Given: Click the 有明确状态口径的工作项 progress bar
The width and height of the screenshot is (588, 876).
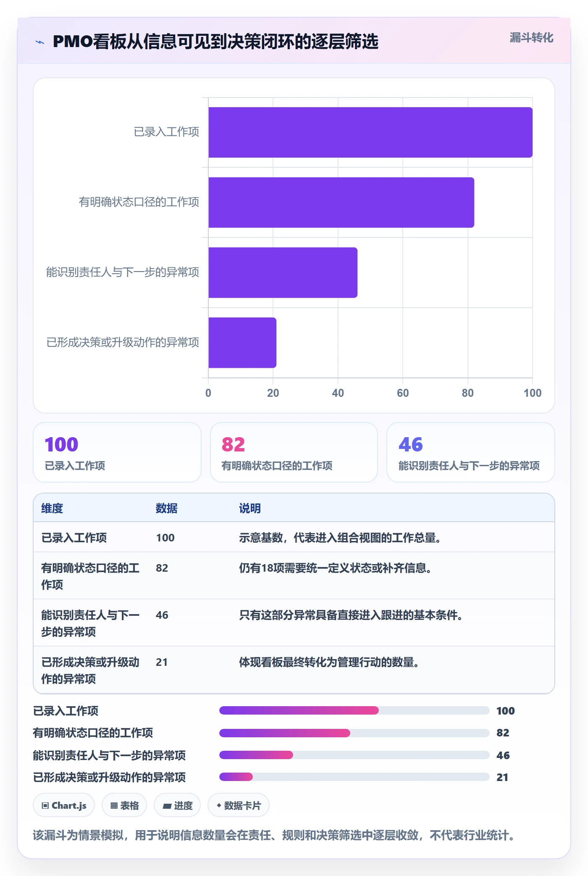Looking at the screenshot, I should (354, 733).
